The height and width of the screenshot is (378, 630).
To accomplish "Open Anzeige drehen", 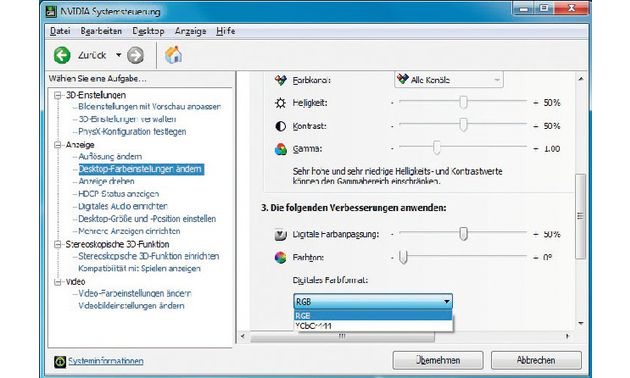I will coord(106,182).
